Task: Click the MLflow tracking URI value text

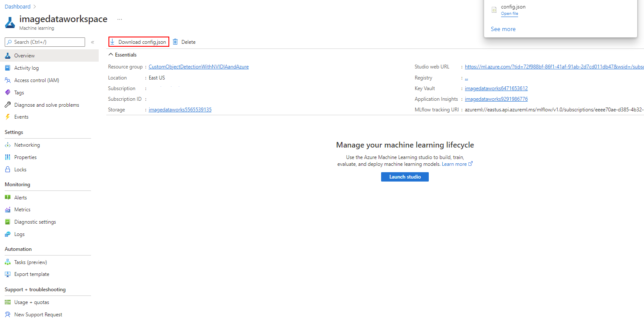Action: pyautogui.click(x=554, y=110)
